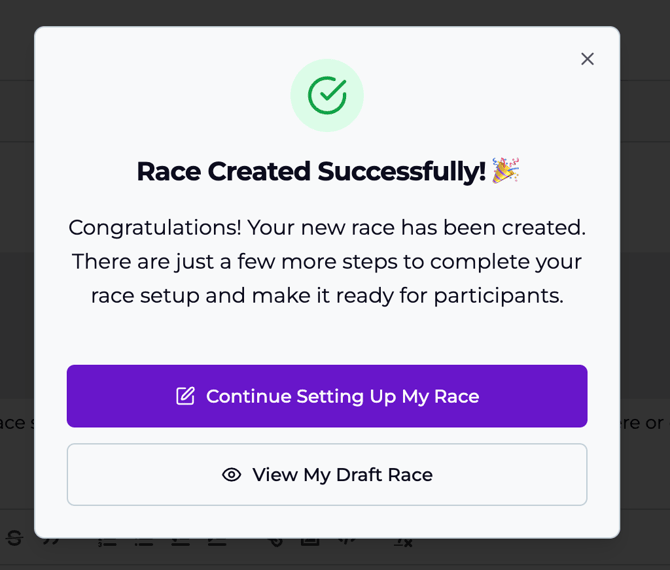Insert a numbered list from the toolbar
Screen dimensions: 670x570
click(108, 541)
